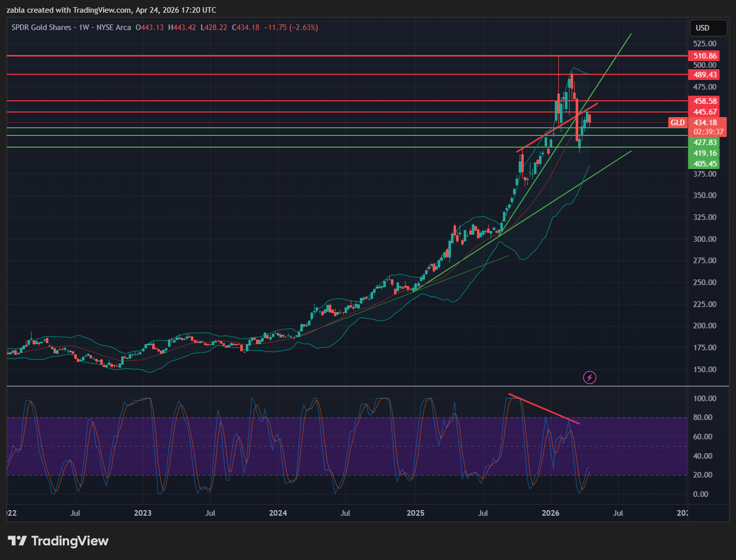
Task: Select the 489.43 resistance price label
Action: click(705, 75)
